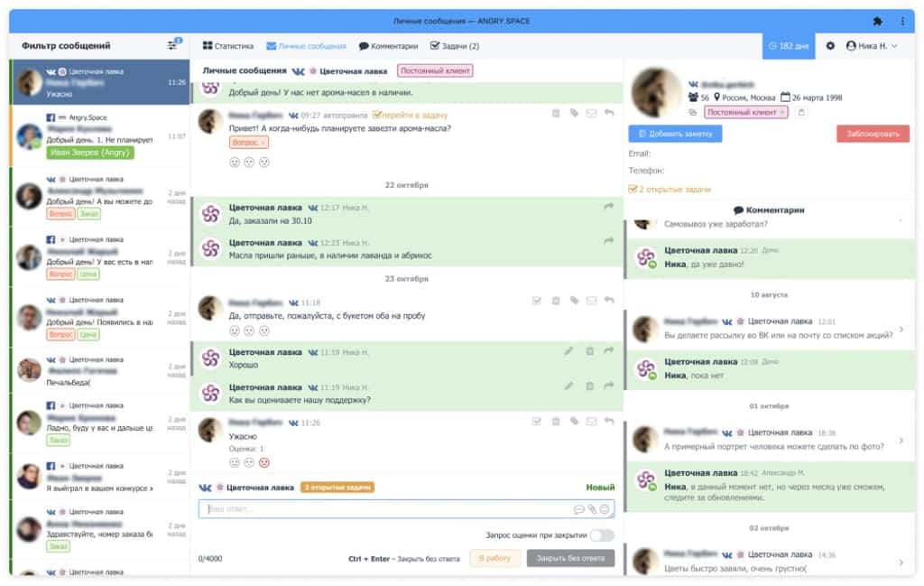Edit the "Как вы оцениваете нашу поддержку?" reply
This screenshot has height=586, width=924.
coord(568,386)
